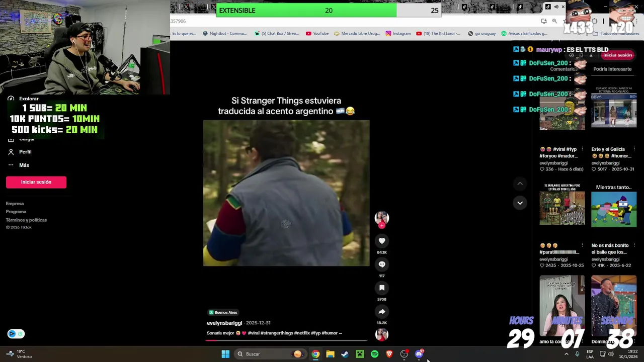The width and height of the screenshot is (644, 362).
Task: Open the '(18) The Kid Laroi' bookmark
Action: [438, 34]
